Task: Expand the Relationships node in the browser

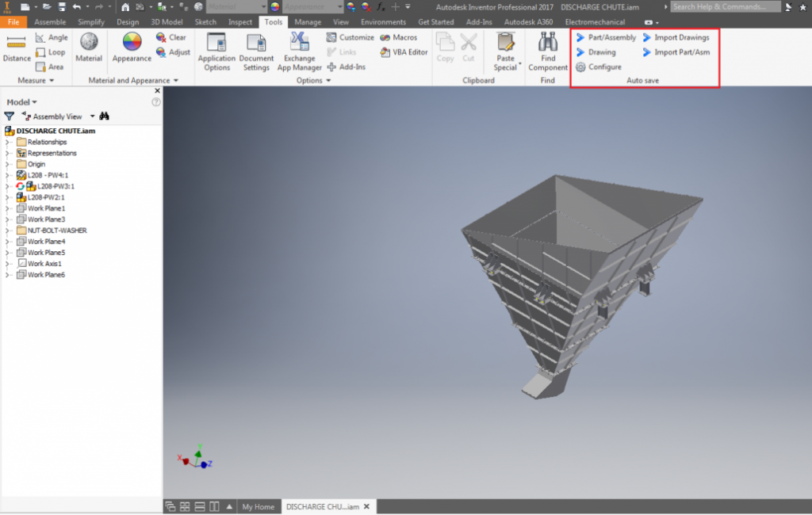Action: pyautogui.click(x=6, y=142)
